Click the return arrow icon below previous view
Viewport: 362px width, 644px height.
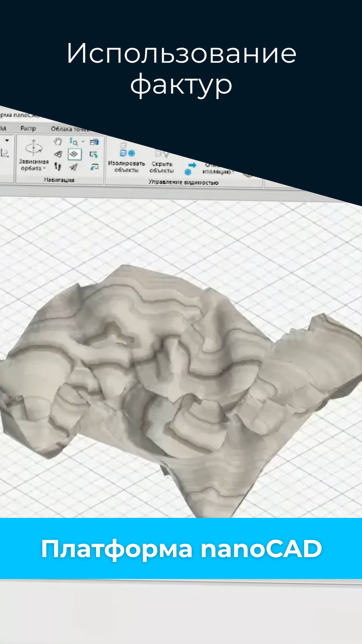coord(94,167)
